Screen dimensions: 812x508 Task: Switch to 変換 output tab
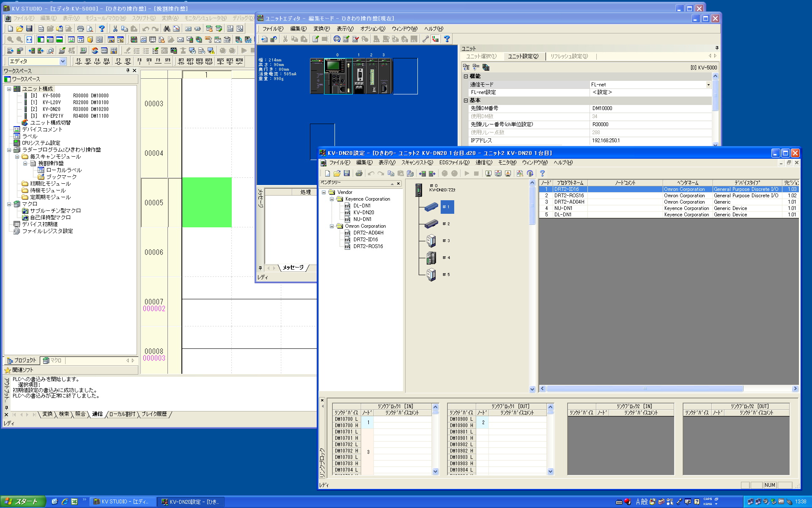point(47,414)
